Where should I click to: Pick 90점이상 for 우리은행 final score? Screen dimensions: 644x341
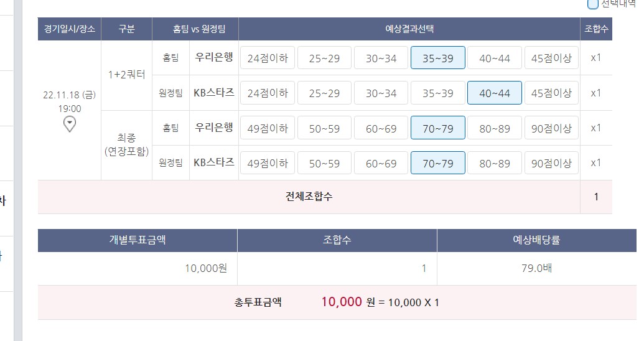point(551,128)
